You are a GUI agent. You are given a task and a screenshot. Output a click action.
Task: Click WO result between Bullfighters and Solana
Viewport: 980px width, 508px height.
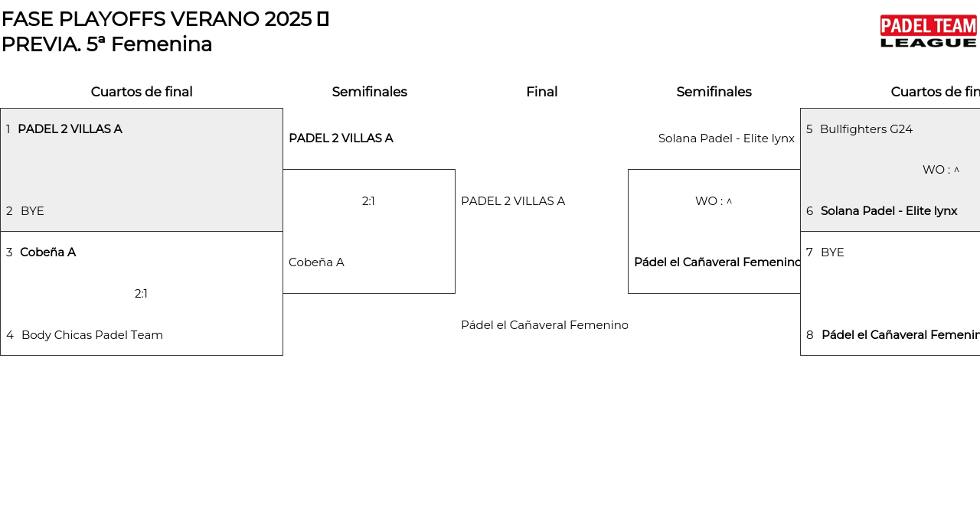(x=940, y=170)
